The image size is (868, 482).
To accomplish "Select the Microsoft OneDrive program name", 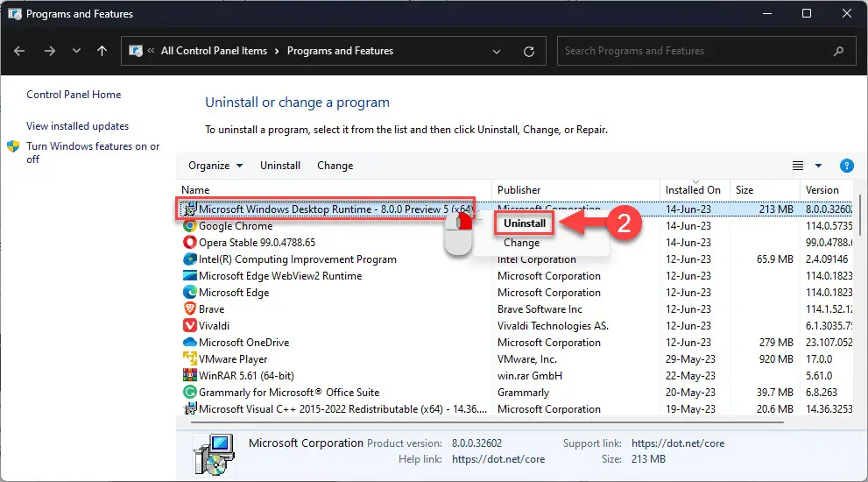I will coord(244,343).
